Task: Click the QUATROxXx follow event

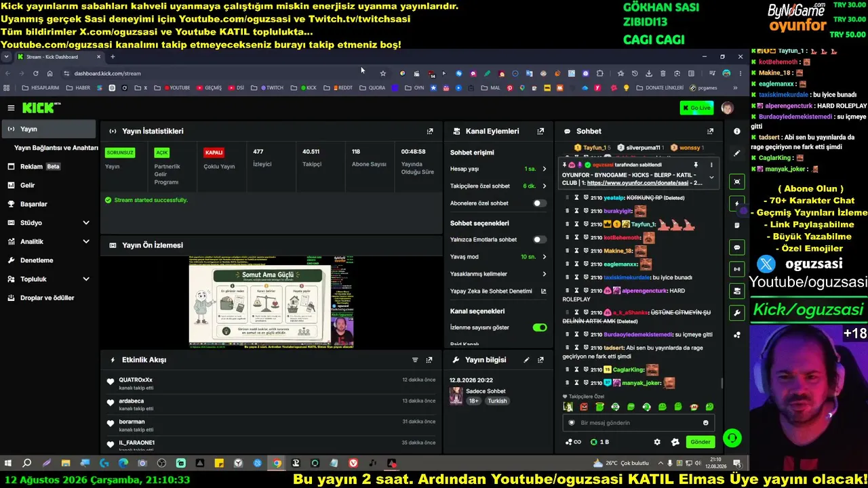Action: pyautogui.click(x=271, y=384)
